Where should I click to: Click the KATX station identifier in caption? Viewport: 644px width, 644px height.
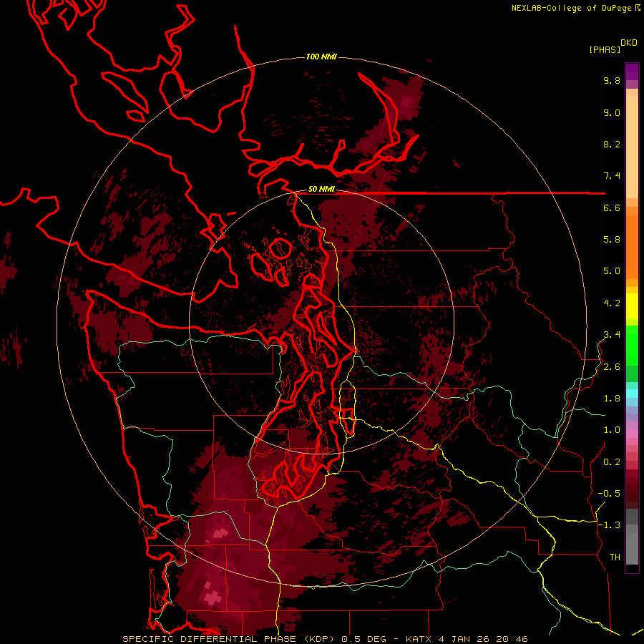point(418,639)
